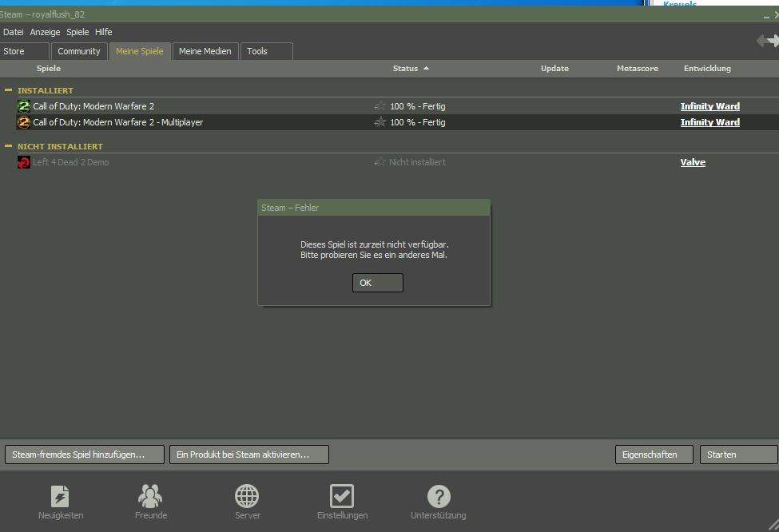Click the Starten button
This screenshot has height=532, width=779.
pyautogui.click(x=738, y=455)
